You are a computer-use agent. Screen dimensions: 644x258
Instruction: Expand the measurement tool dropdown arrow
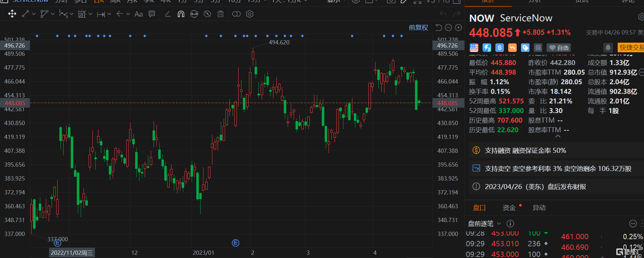90,14
